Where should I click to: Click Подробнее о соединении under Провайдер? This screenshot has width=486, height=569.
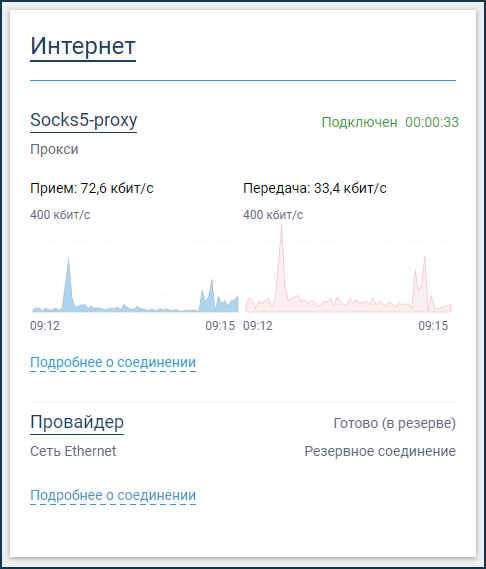[x=113, y=495]
